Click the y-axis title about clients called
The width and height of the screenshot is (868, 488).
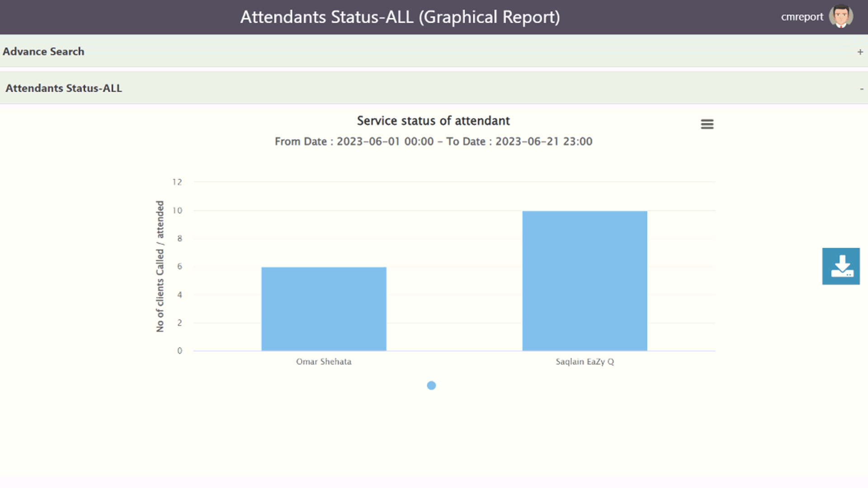tap(160, 267)
